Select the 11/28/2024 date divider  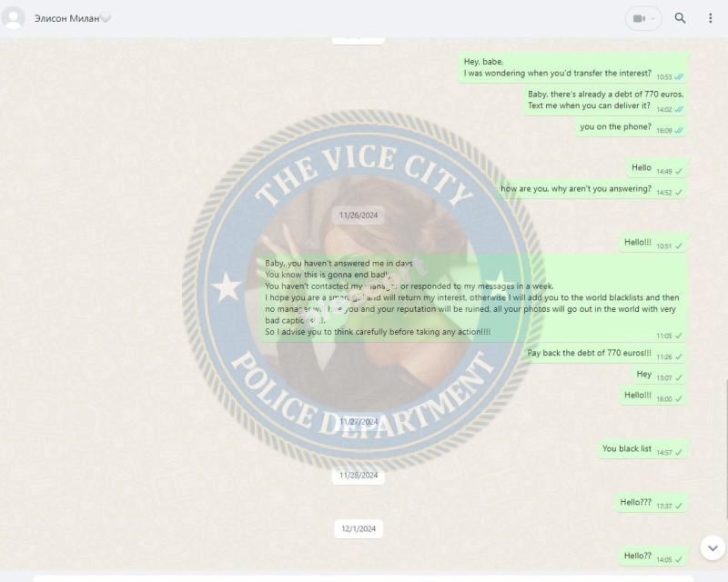point(359,476)
